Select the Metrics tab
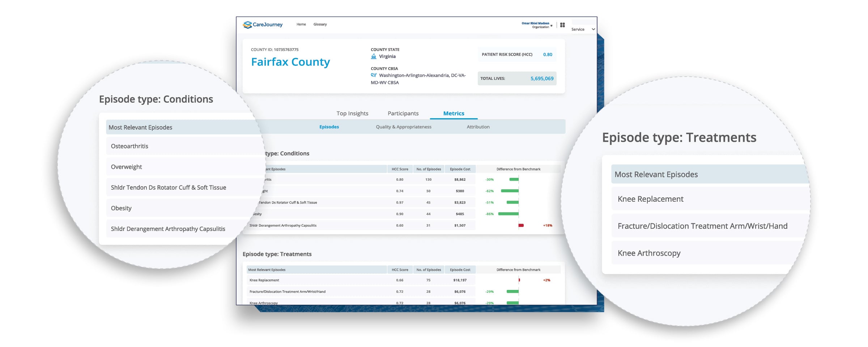This screenshot has width=868, height=347. click(x=454, y=113)
